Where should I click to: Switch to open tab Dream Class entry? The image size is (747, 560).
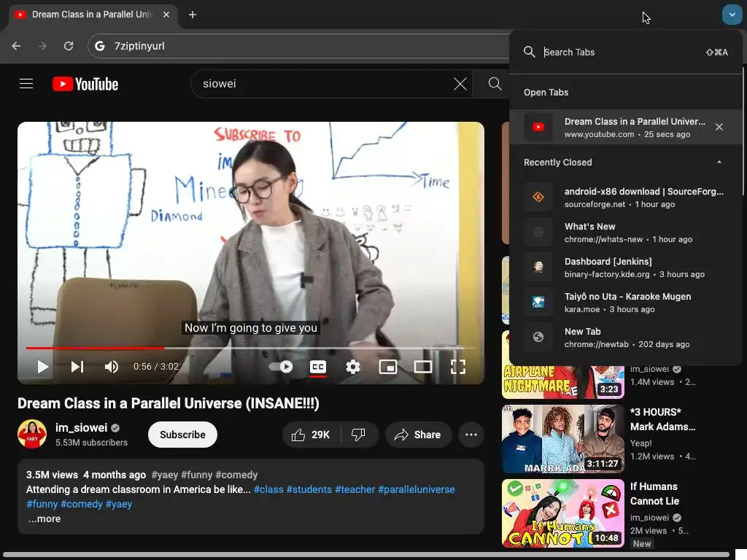coord(625,127)
